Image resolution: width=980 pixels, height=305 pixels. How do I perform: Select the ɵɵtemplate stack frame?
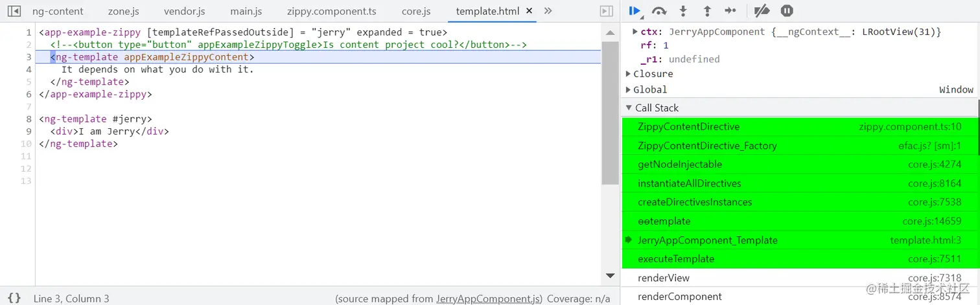pos(800,221)
